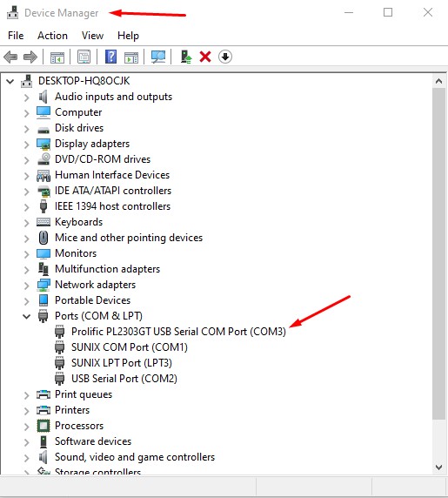Expand the Network adapters category

tap(27, 286)
